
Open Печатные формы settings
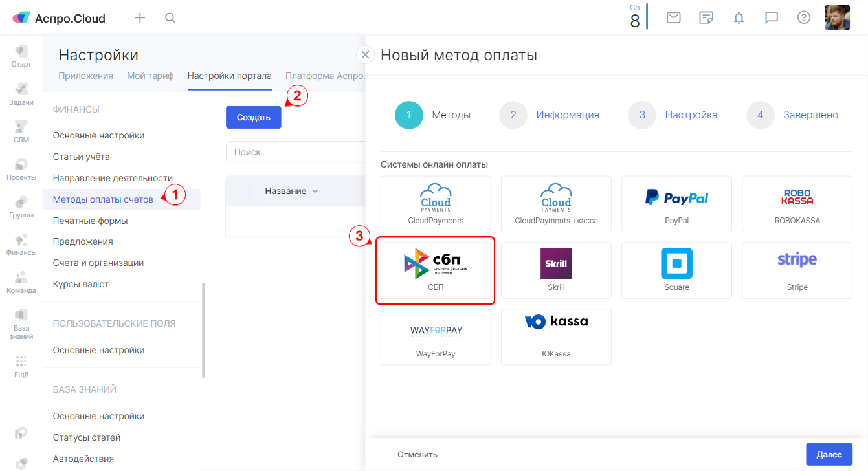click(x=90, y=221)
